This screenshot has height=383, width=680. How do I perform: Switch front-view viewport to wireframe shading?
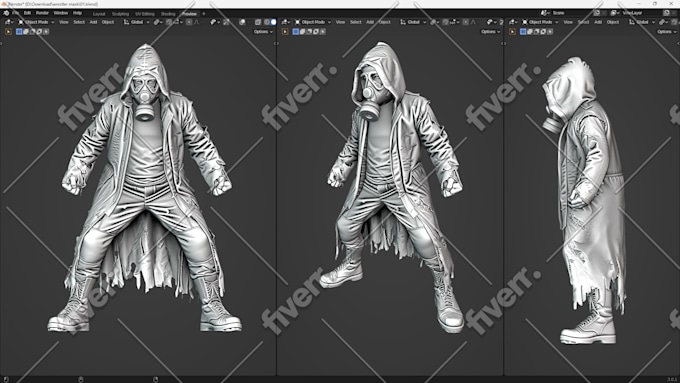click(x=266, y=22)
